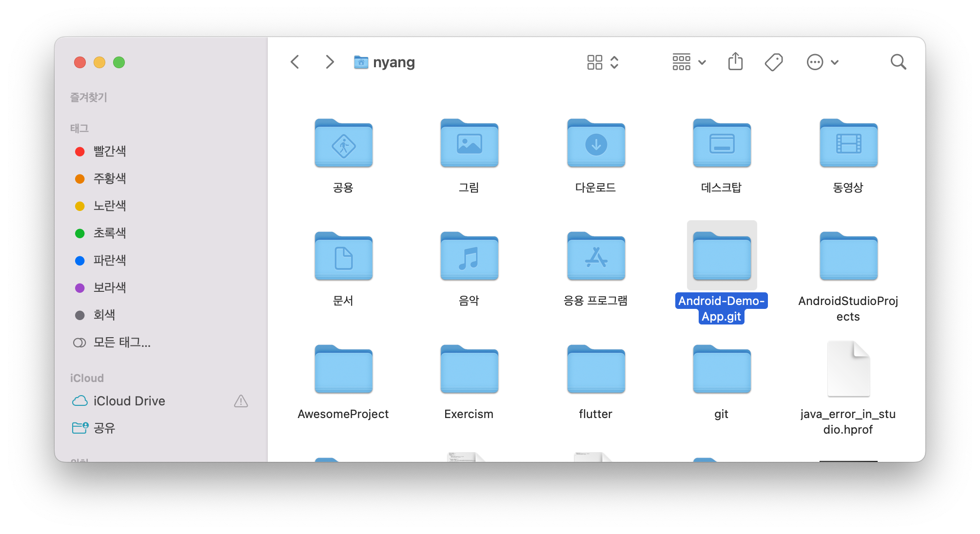Select the flutter folder
This screenshot has width=980, height=534.
pyautogui.click(x=596, y=370)
